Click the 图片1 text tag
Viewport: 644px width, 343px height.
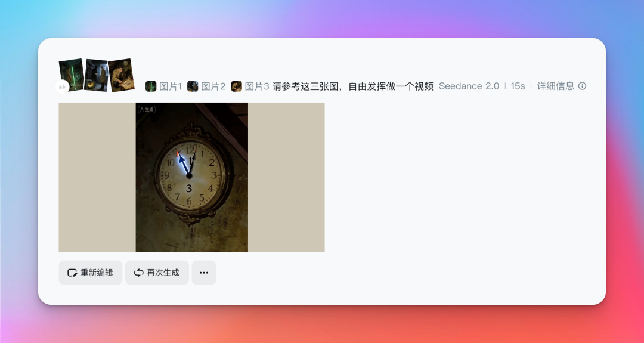click(171, 86)
